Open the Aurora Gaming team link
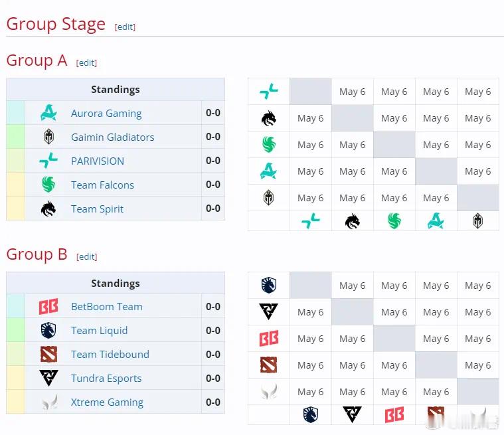This screenshot has height=435, width=504. point(106,114)
